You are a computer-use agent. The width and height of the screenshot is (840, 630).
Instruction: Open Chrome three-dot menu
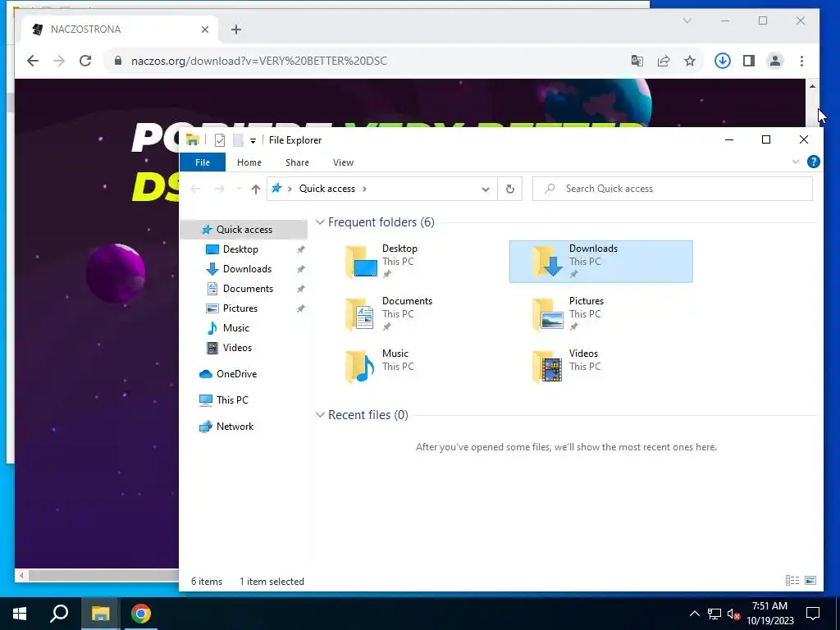tap(802, 61)
